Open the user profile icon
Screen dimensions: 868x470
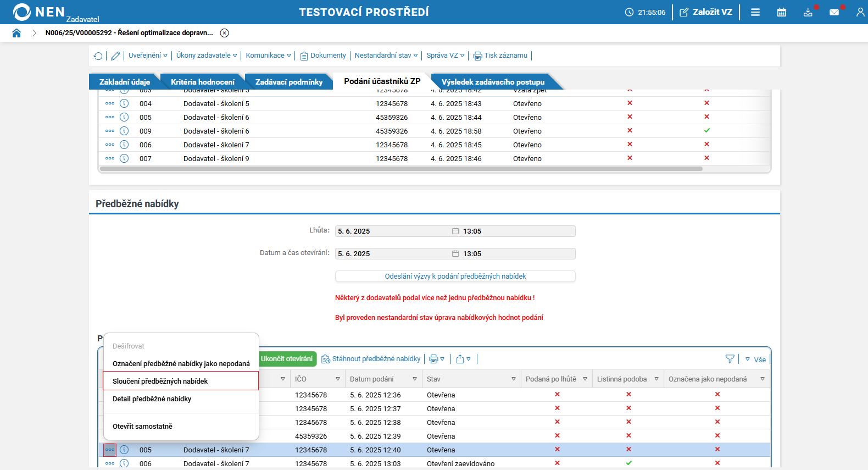click(860, 12)
